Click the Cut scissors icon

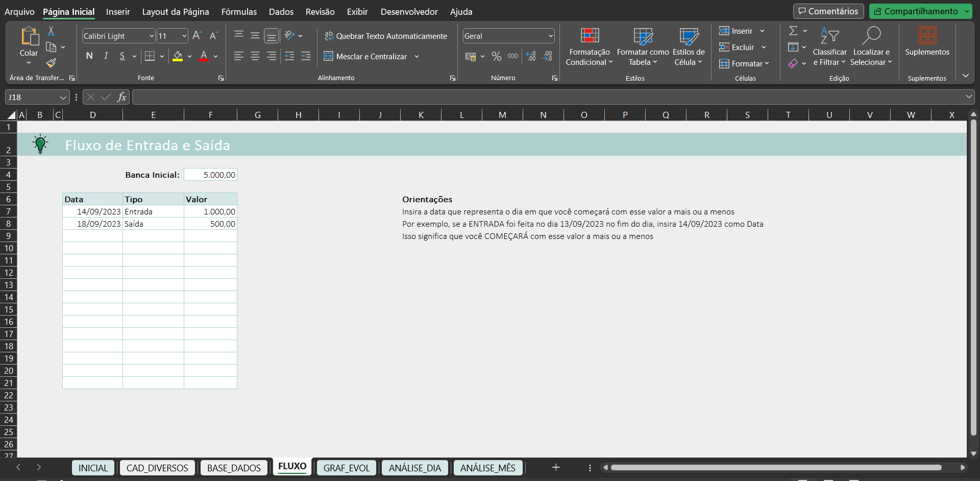tap(51, 31)
